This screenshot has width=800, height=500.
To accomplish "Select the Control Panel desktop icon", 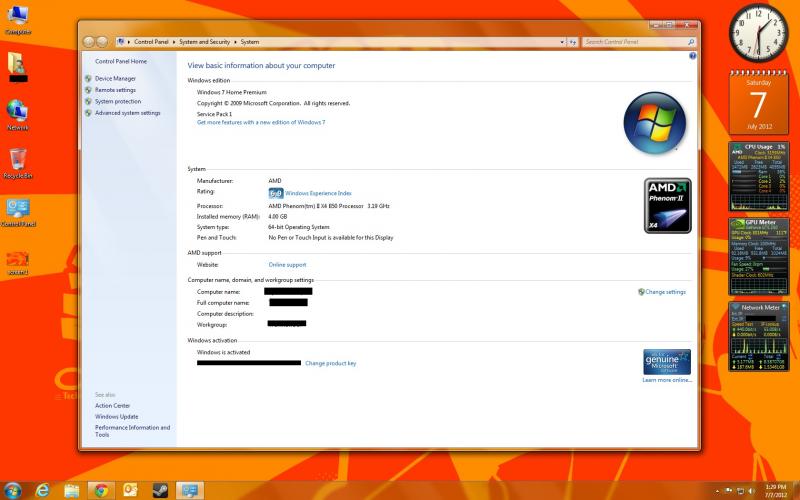I will click(18, 212).
